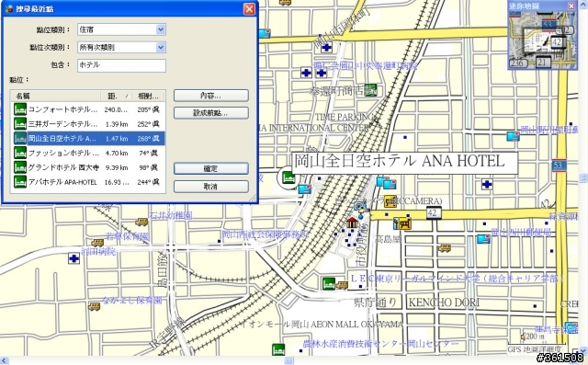The image size is (588, 365).
Task: Click lodging icon beside コンフォートホテル row
Action: tap(20, 109)
